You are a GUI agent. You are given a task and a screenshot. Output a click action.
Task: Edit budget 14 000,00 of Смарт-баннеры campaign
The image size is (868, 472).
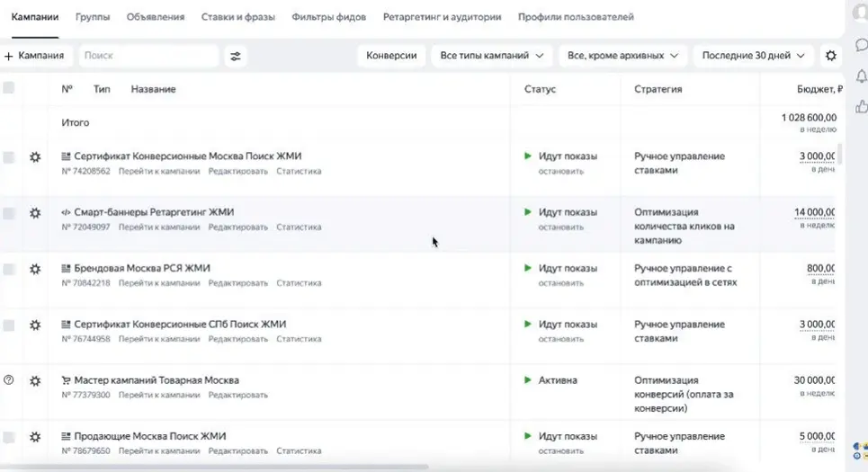point(814,212)
